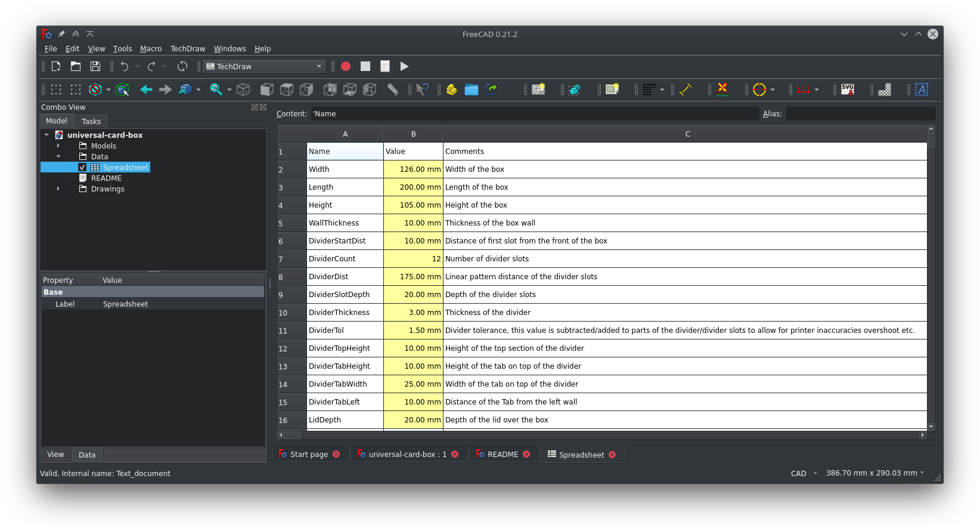Click the spreadsheet vertical scrollbar handle

pyautogui.click(x=931, y=141)
